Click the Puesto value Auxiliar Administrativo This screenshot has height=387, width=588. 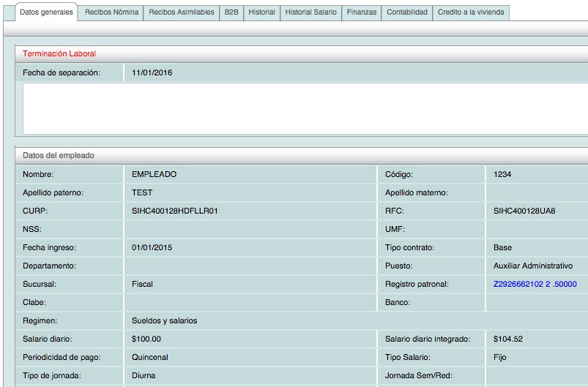[533, 266]
